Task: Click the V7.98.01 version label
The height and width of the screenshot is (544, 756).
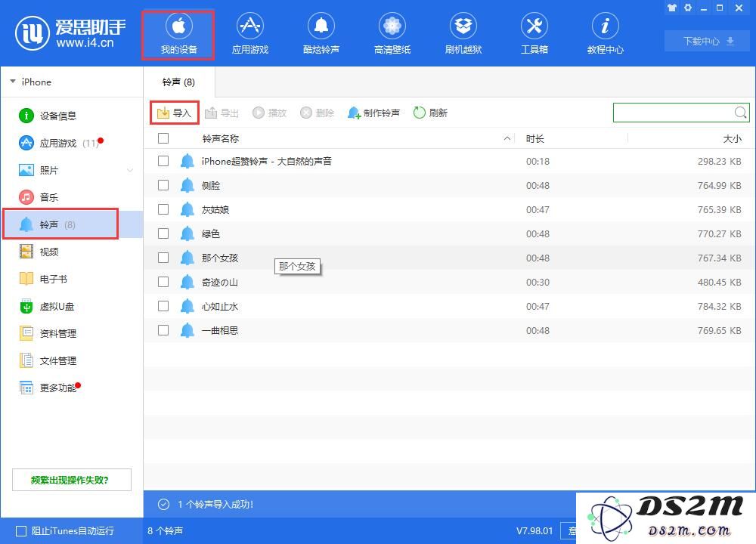Action: 534,531
